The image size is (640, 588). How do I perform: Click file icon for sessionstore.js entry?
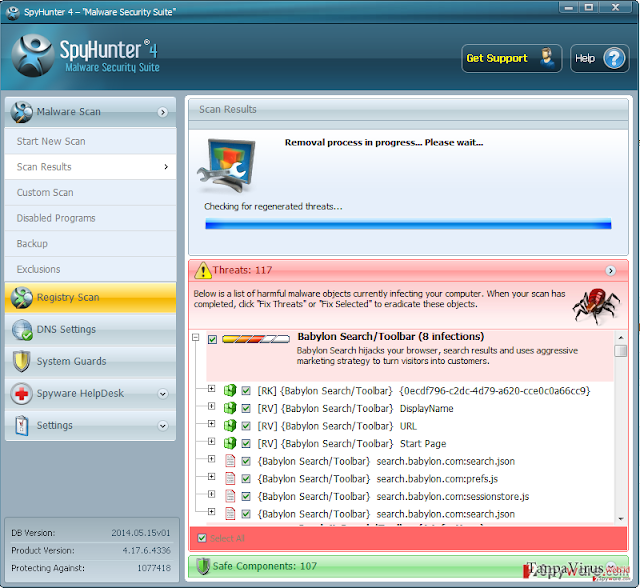click(x=230, y=496)
